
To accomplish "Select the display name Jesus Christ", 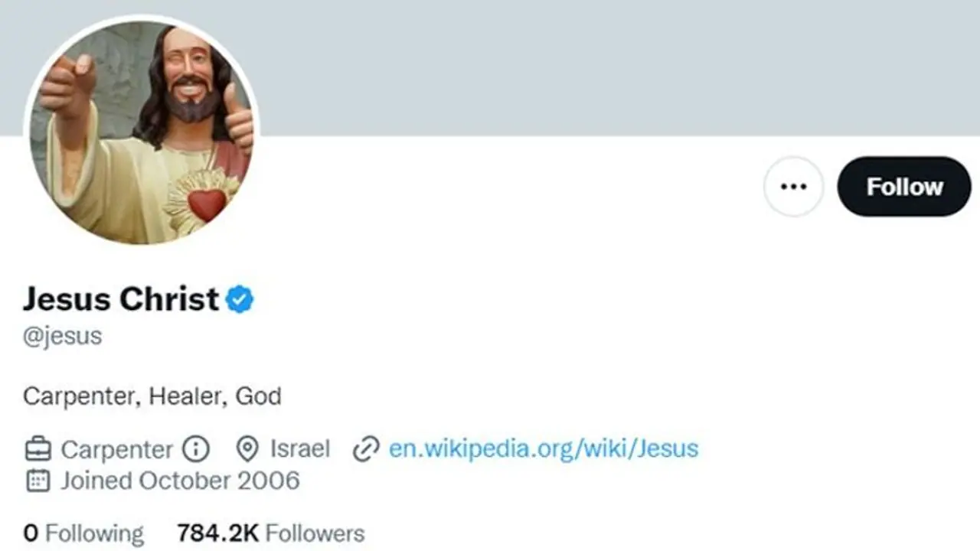I will [119, 299].
